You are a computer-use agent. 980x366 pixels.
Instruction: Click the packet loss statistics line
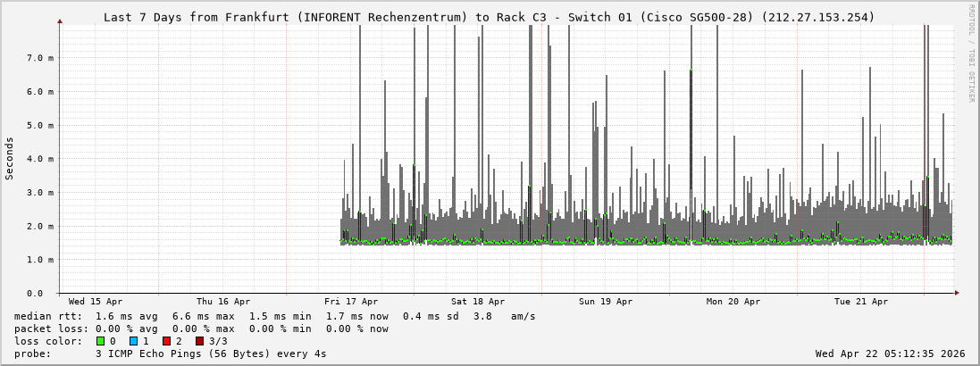pos(201,329)
